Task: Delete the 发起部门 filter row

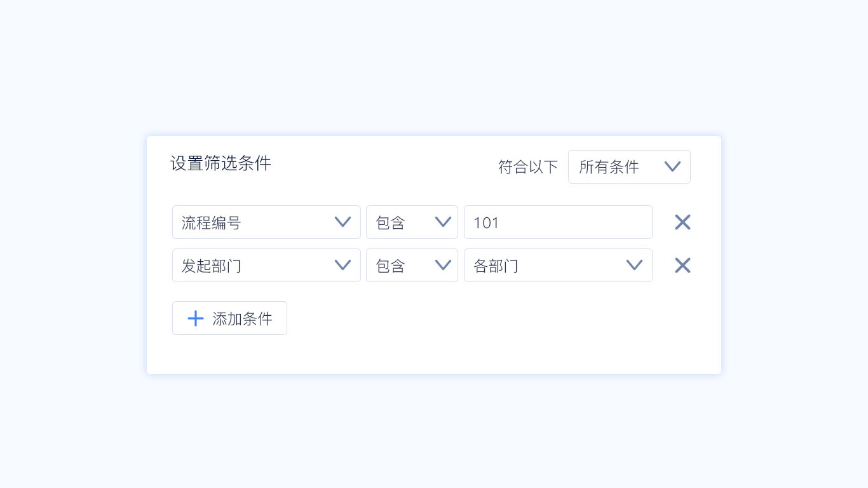Action: [682, 266]
